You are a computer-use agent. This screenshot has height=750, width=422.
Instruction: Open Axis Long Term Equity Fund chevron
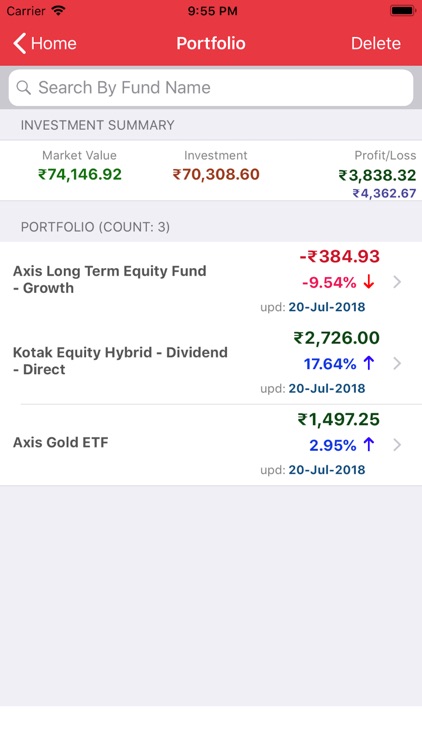[x=397, y=282]
